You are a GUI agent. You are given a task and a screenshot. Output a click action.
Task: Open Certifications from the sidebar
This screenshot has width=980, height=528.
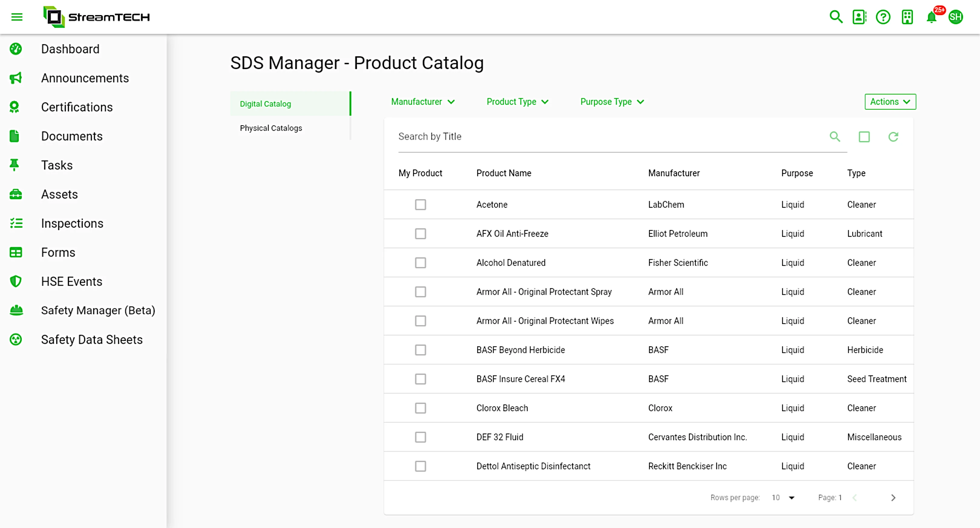point(77,107)
